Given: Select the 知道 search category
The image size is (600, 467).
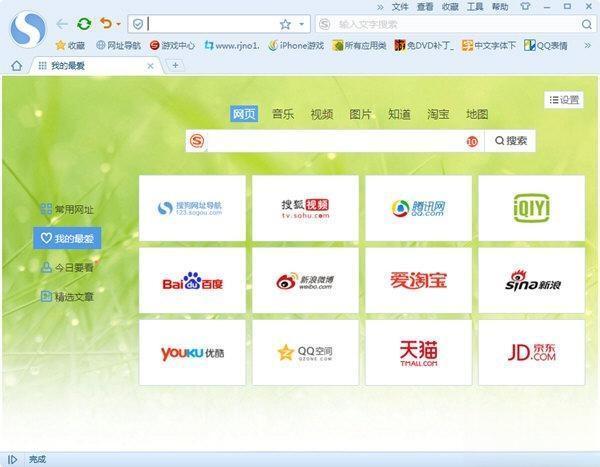Looking at the screenshot, I should (x=399, y=114).
